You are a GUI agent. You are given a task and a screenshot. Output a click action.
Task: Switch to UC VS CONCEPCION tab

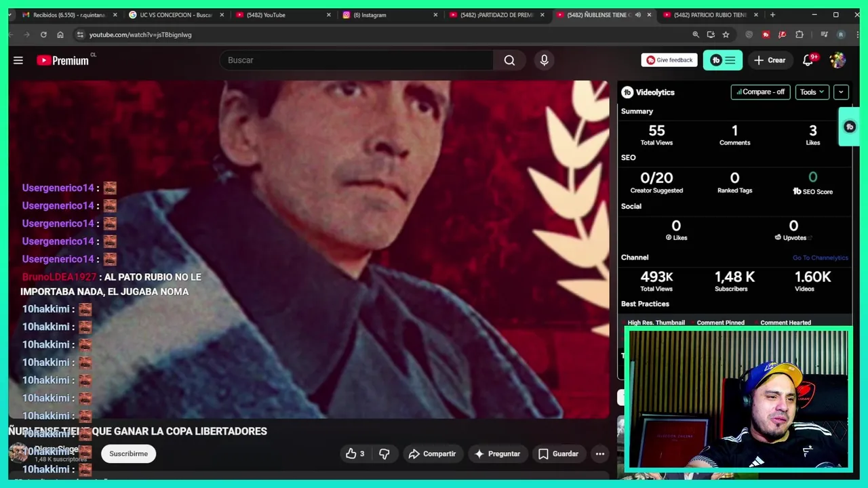[176, 15]
